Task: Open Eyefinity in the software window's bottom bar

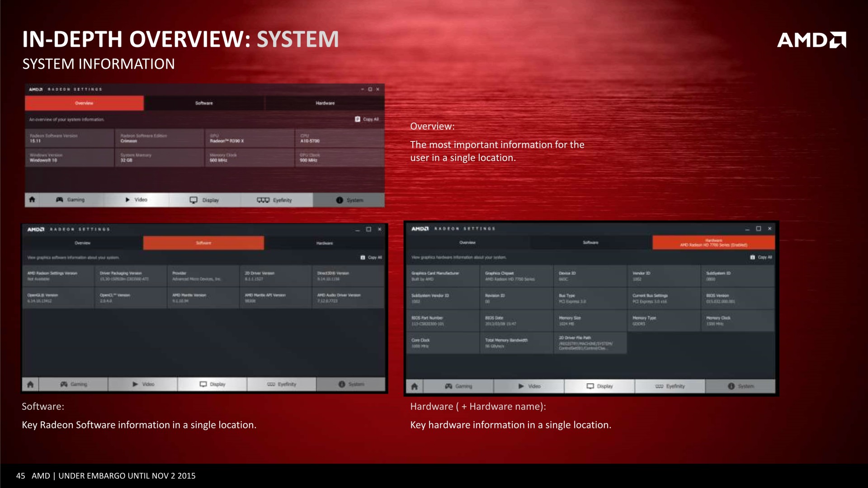Action: coord(281,384)
